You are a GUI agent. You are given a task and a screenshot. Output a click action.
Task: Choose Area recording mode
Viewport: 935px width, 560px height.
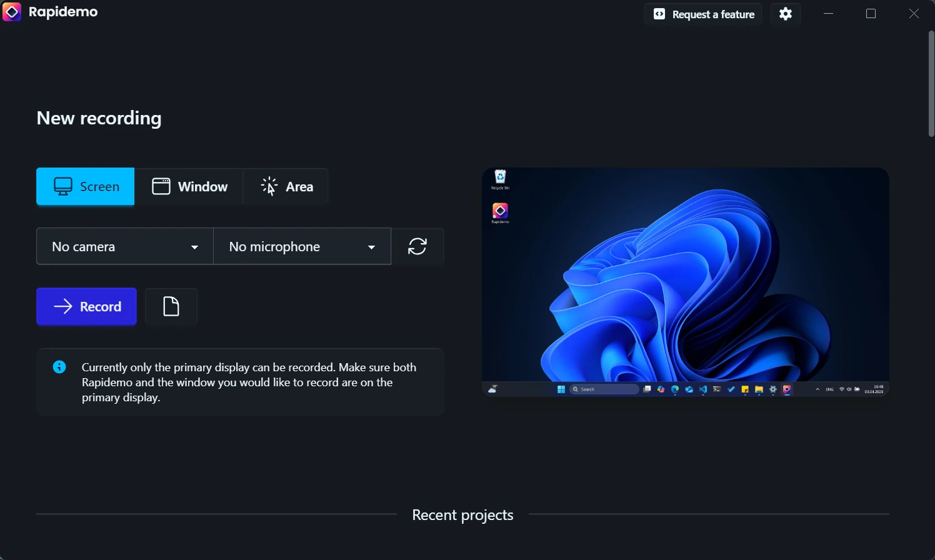pyautogui.click(x=286, y=186)
